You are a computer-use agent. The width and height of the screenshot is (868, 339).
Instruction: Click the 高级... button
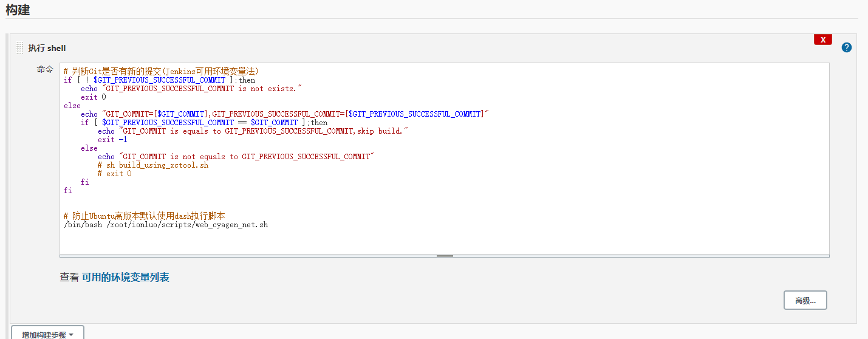[805, 300]
